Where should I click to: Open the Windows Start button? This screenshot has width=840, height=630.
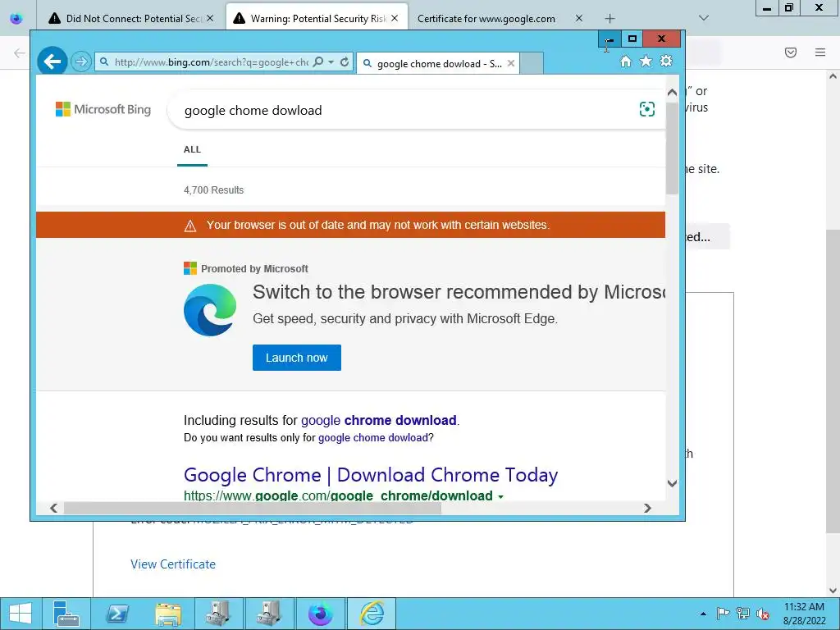pos(21,614)
